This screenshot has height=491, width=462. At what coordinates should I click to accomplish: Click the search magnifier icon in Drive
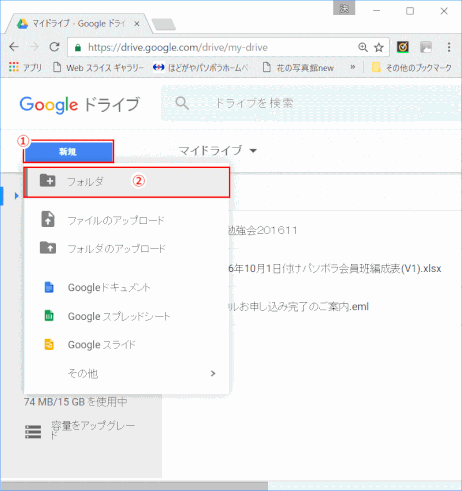[x=182, y=103]
